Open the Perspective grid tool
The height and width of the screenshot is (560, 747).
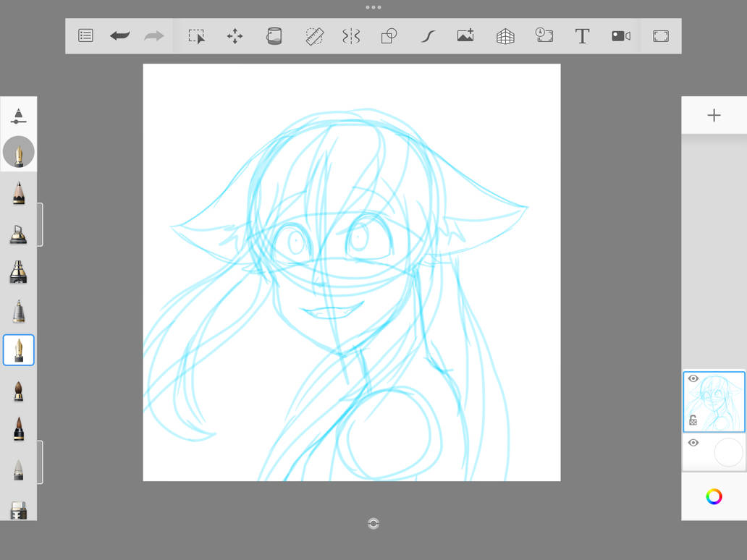(x=505, y=35)
